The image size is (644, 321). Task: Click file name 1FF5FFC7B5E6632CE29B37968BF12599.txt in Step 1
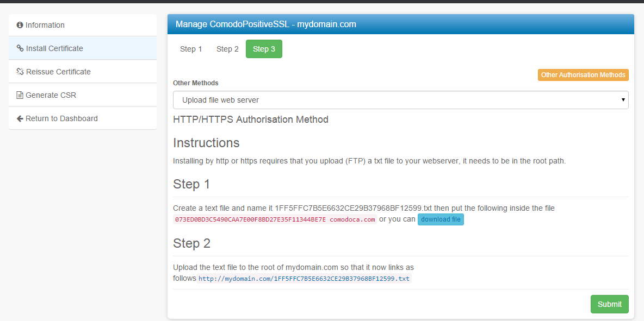354,208
